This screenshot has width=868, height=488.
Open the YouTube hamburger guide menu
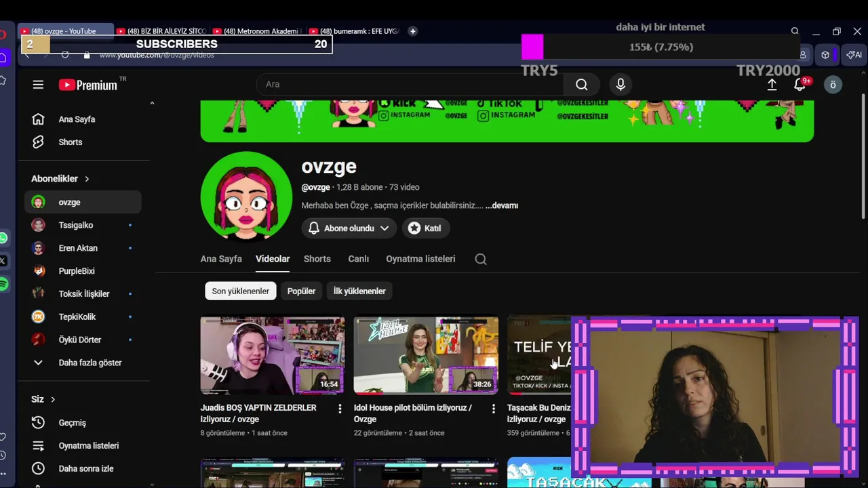coord(38,85)
